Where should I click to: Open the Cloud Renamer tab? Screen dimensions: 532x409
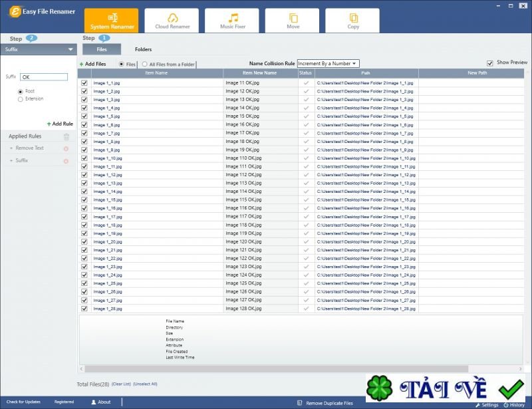[172, 21]
